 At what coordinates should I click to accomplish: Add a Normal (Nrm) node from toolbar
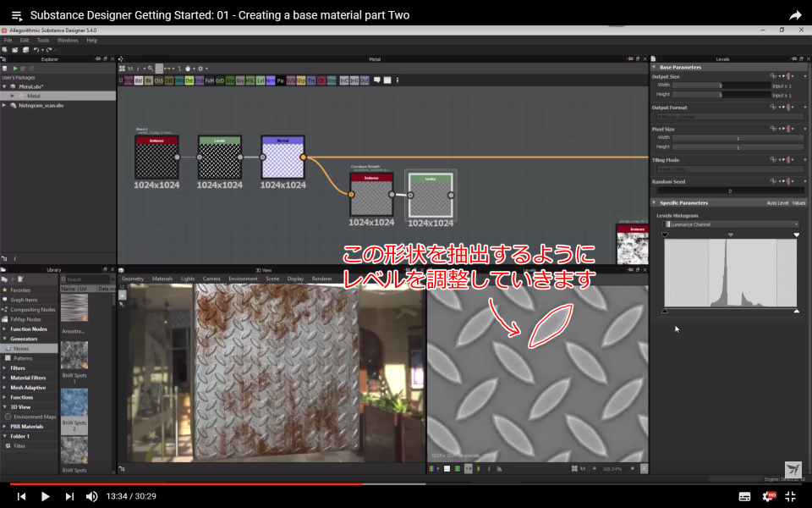point(271,81)
